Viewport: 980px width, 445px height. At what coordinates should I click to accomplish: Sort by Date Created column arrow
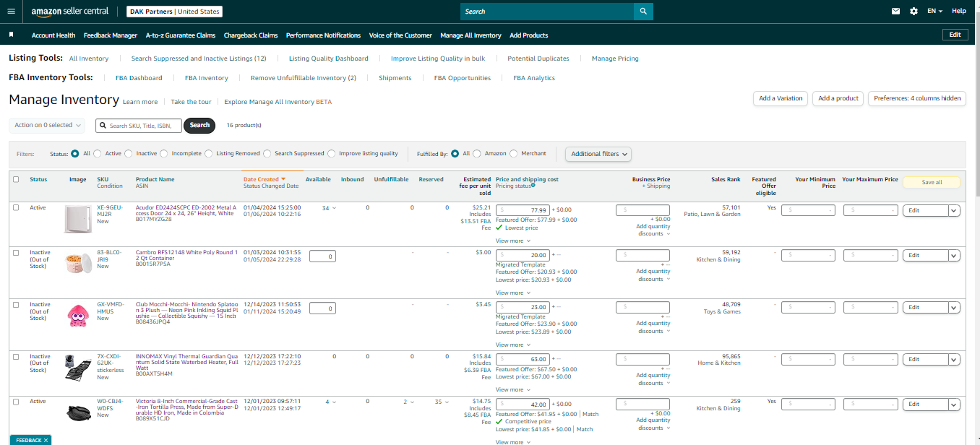pyautogui.click(x=283, y=179)
